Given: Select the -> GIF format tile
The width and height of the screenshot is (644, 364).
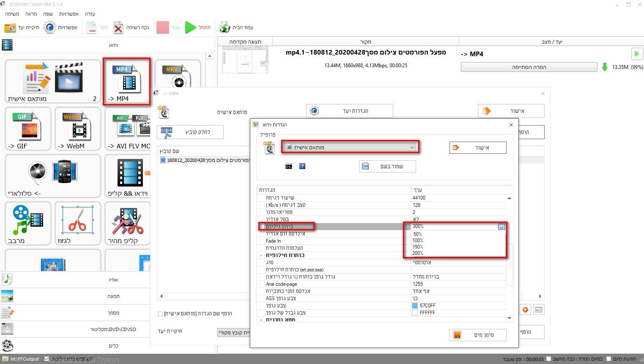Looking at the screenshot, I should 28,129.
